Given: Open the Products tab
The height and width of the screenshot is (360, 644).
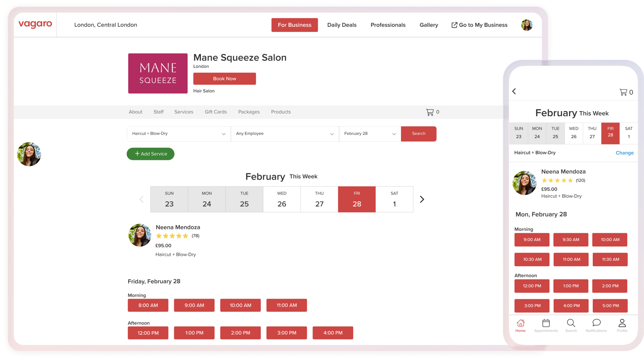Looking at the screenshot, I should 281,112.
